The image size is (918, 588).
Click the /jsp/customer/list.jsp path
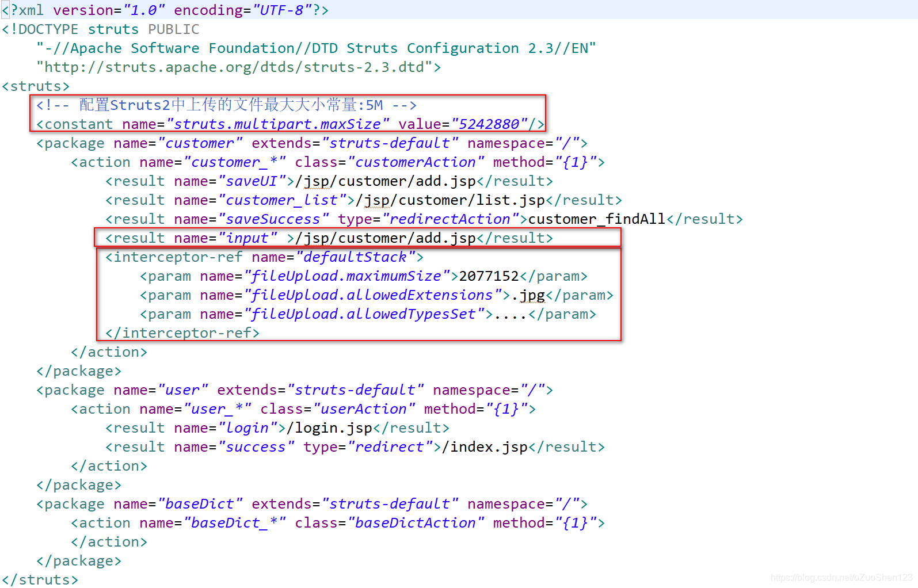(450, 200)
